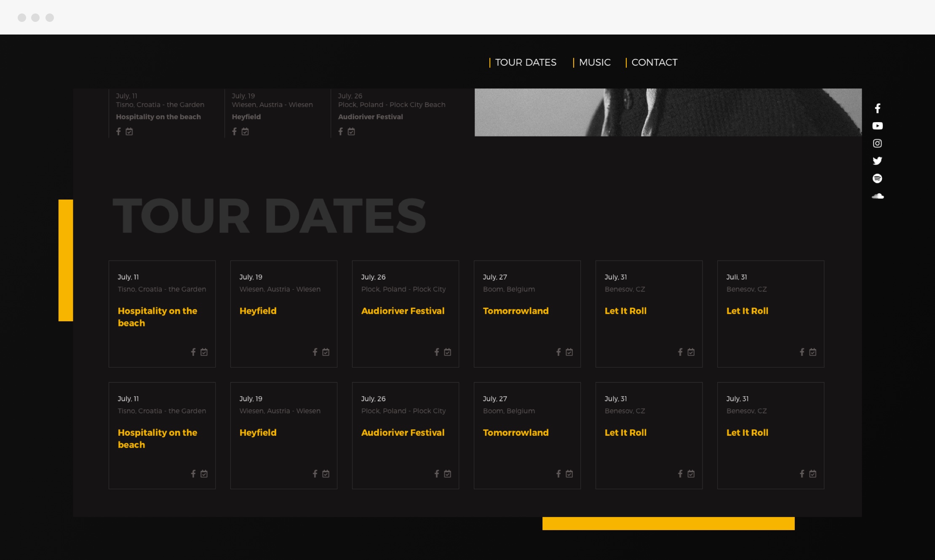
Task: Click calendar icon under header-strip Heyfield entry
Action: (x=245, y=132)
